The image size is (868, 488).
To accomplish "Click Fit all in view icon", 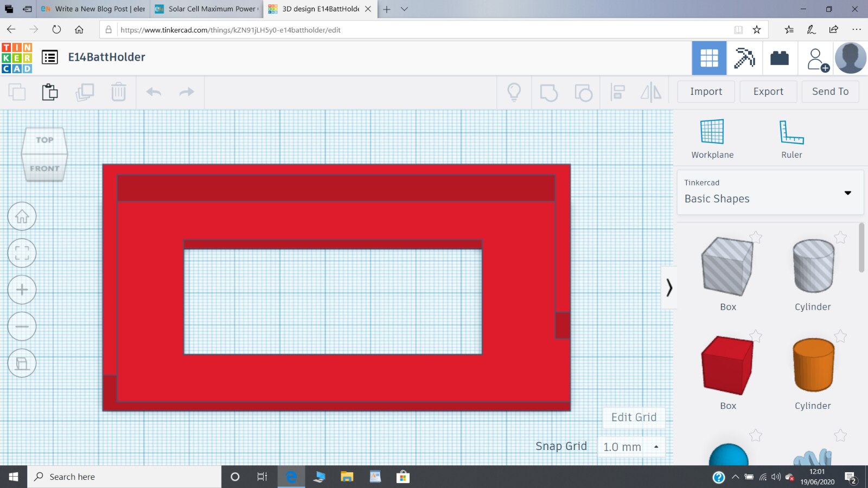I will [x=22, y=253].
